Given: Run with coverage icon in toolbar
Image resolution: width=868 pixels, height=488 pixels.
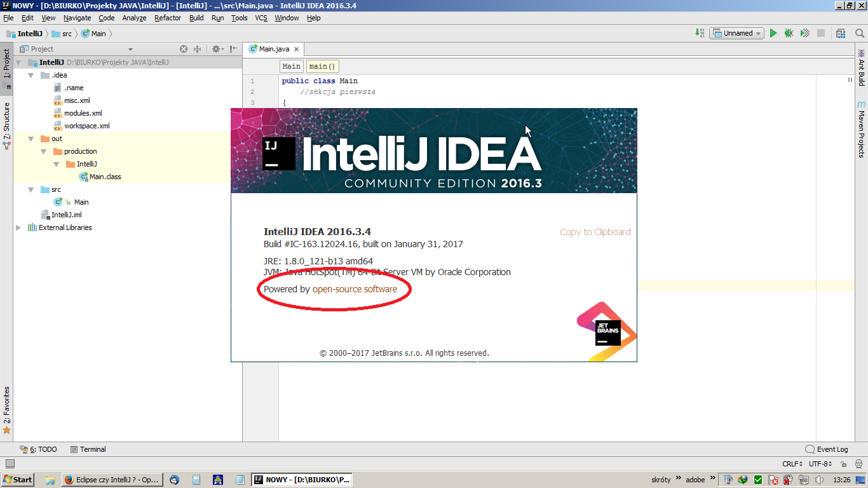Looking at the screenshot, I should pyautogui.click(x=804, y=33).
